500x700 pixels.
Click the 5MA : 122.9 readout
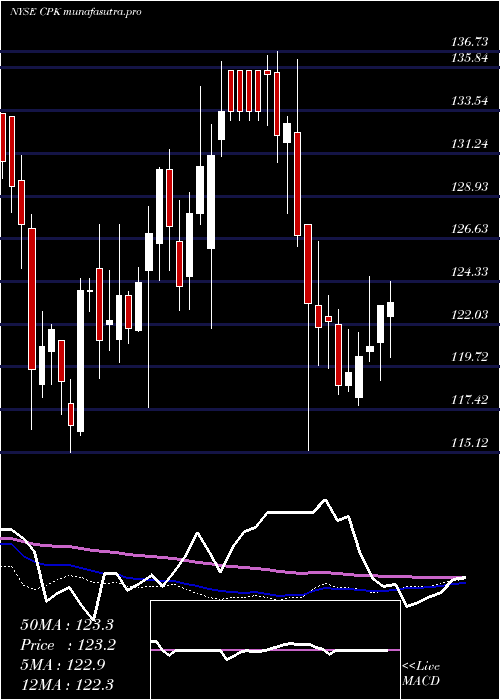click(63, 665)
